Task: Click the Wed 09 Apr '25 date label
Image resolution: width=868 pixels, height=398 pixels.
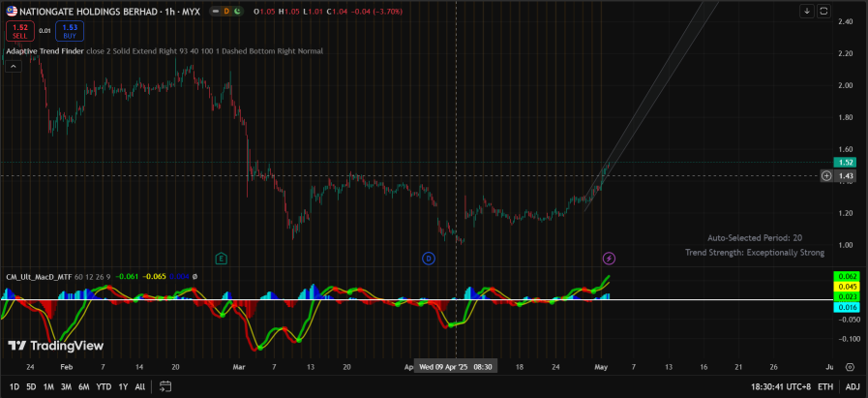Action: (456, 366)
